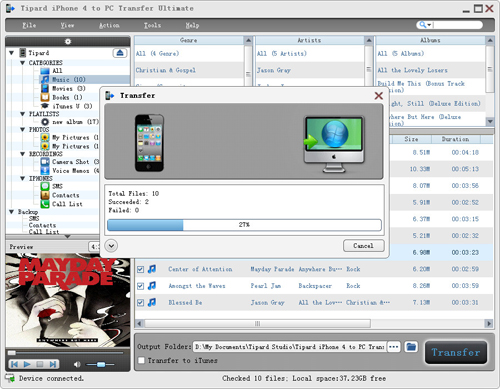Collapse the RECORDINGS tree section

[22, 154]
